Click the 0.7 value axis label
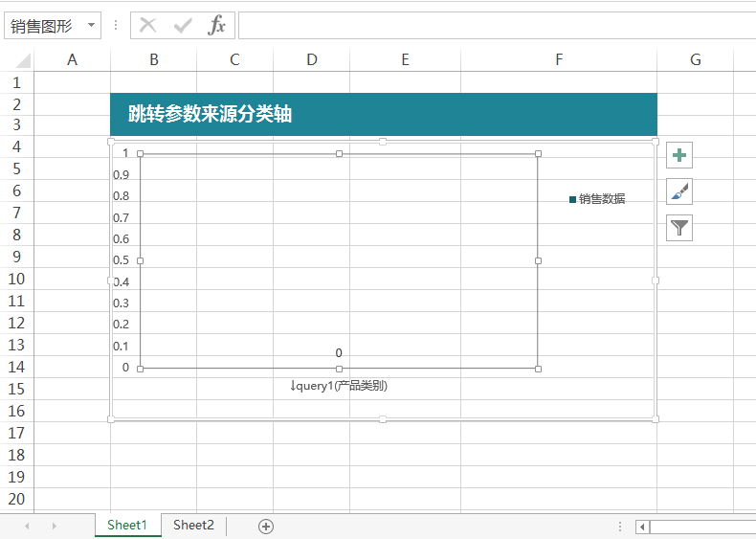The height and width of the screenshot is (539, 756). point(121,217)
